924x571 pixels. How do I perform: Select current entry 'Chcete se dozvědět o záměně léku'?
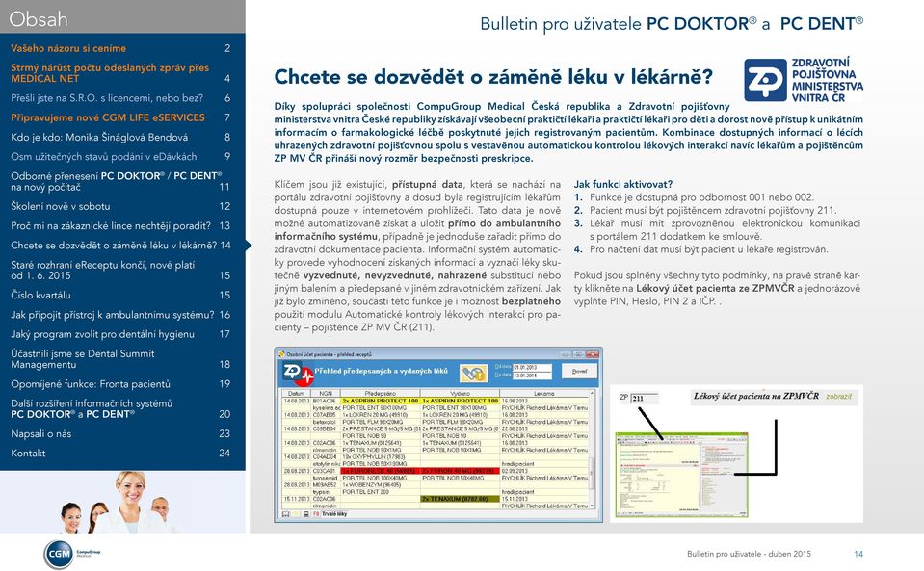(120, 245)
